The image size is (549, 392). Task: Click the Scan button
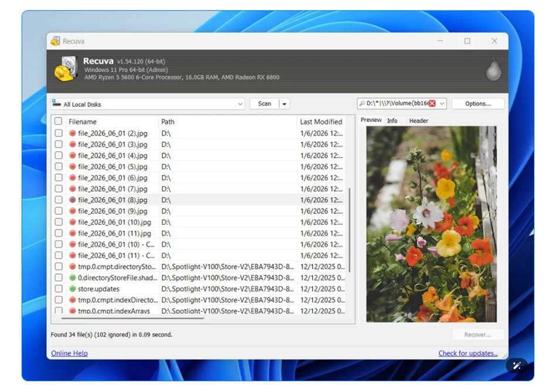[x=265, y=104]
